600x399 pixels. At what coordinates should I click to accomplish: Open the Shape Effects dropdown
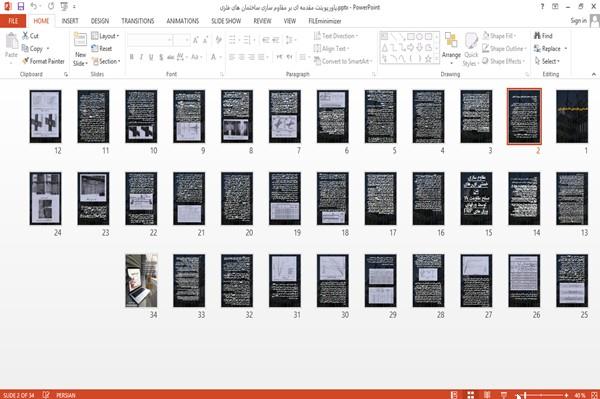coord(504,61)
